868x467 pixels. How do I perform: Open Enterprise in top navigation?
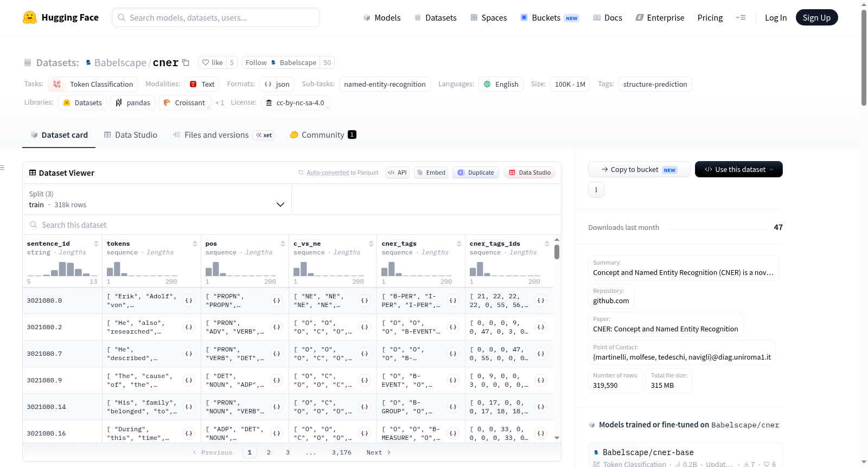[660, 17]
